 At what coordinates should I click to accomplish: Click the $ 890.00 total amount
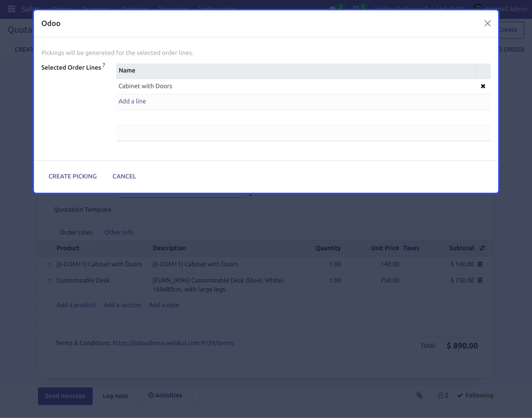point(462,346)
